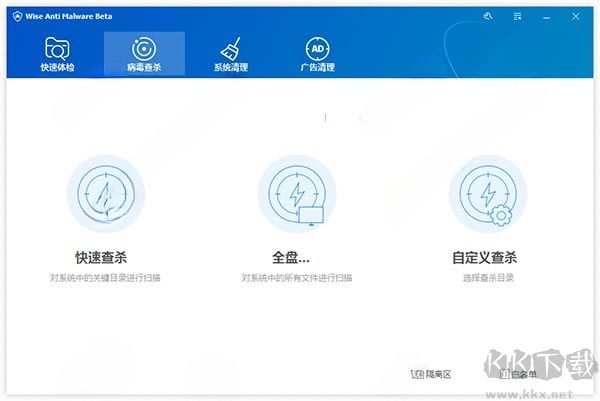Select the 广告清理 ad cleanup tab

point(317,54)
